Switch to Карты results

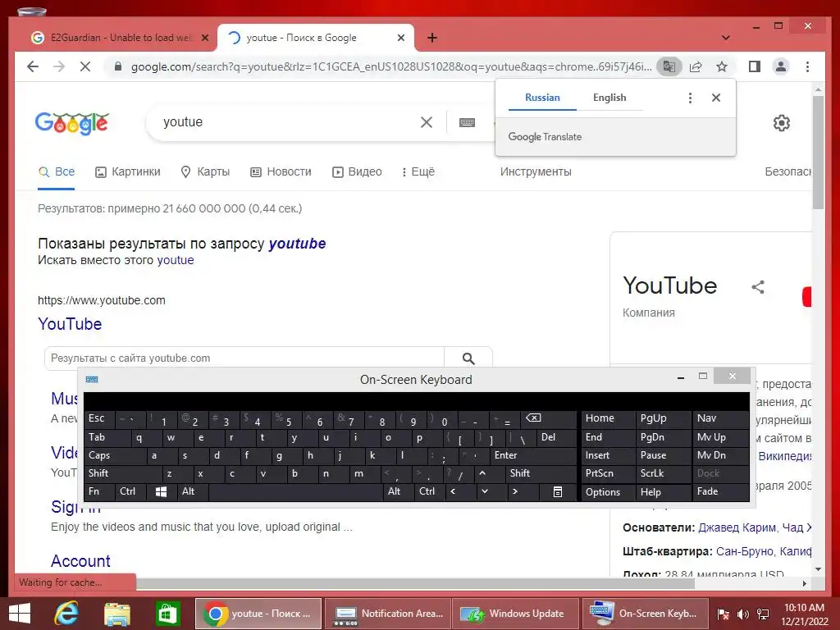[x=206, y=171]
